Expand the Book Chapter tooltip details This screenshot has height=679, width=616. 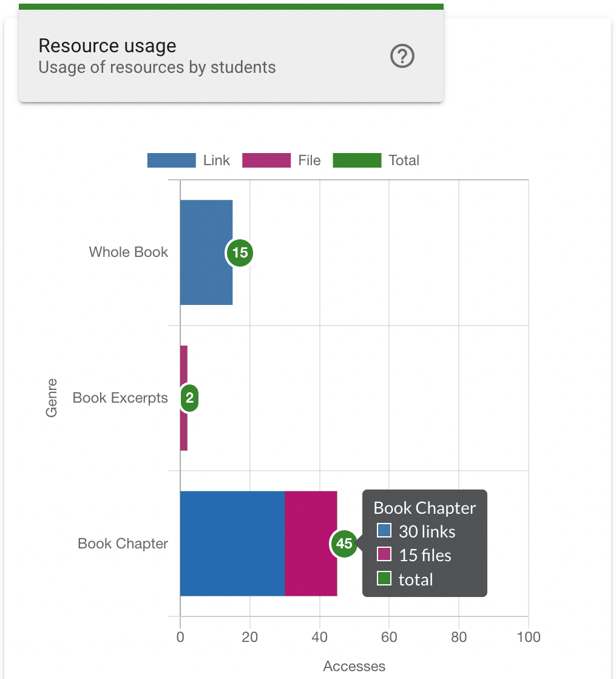424,544
